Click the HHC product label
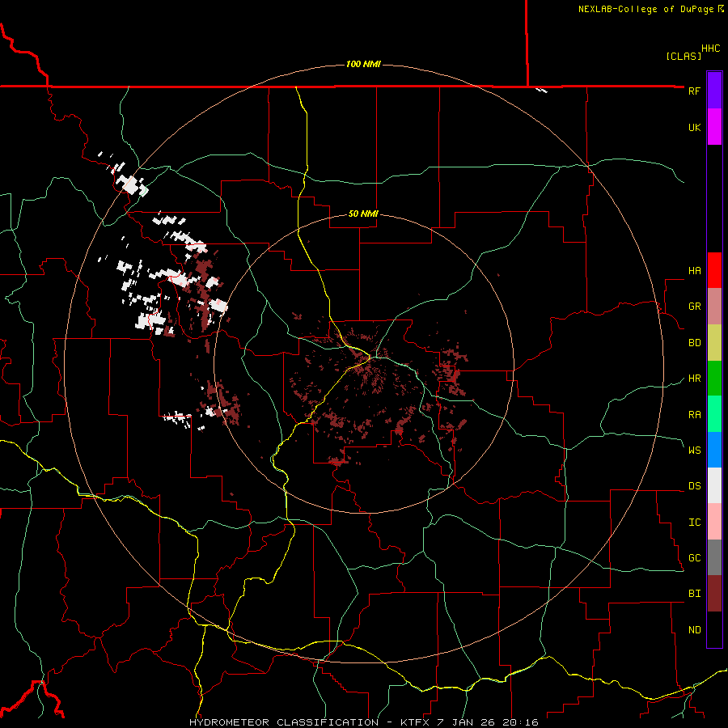This screenshot has height=728, width=728. point(711,49)
